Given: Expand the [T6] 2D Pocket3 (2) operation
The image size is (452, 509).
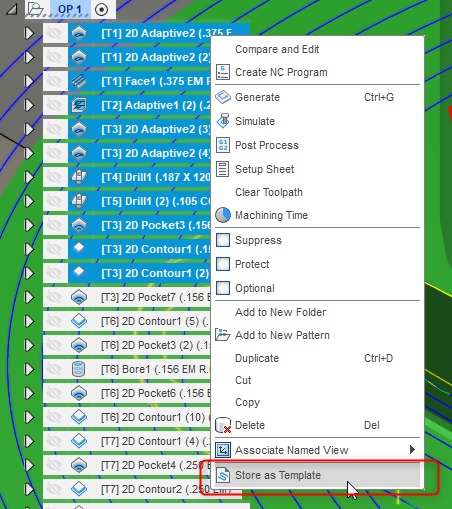Looking at the screenshot, I should click(29, 345).
